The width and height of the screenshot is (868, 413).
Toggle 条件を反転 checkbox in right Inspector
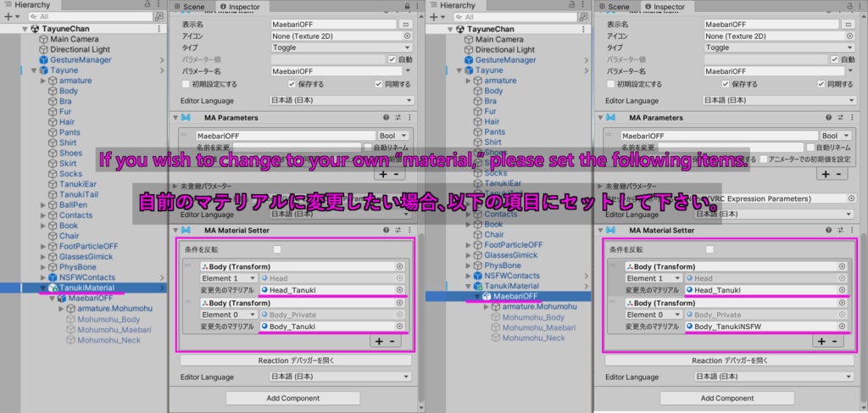coord(709,249)
